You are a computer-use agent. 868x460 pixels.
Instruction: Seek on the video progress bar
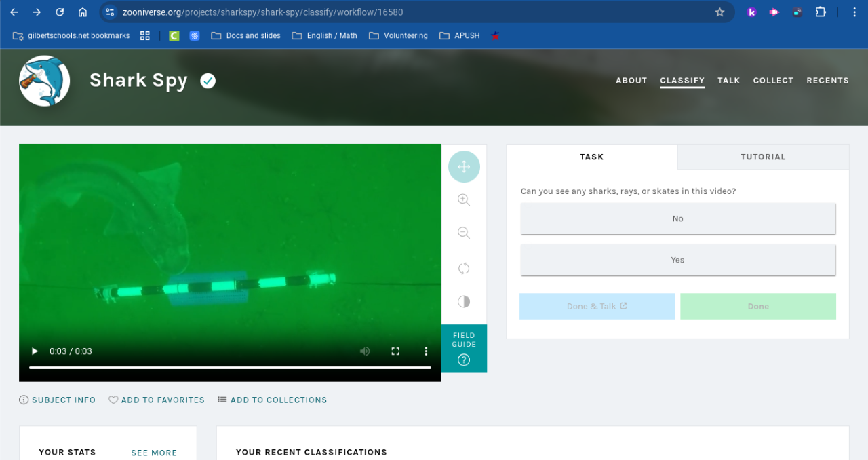pos(230,368)
